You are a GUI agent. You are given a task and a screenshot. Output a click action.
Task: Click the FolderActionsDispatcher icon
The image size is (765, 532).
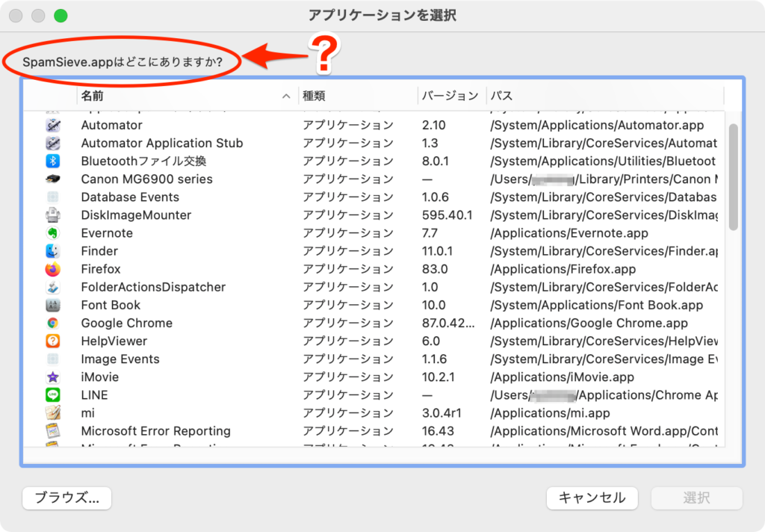point(53,287)
